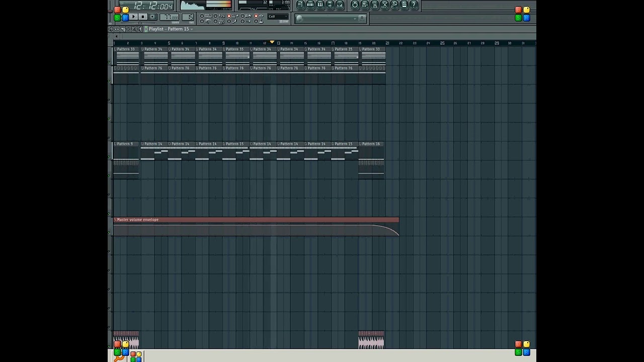Click the document page icon in toolbar
The width and height of the screenshot is (644, 362).
pos(404,5)
